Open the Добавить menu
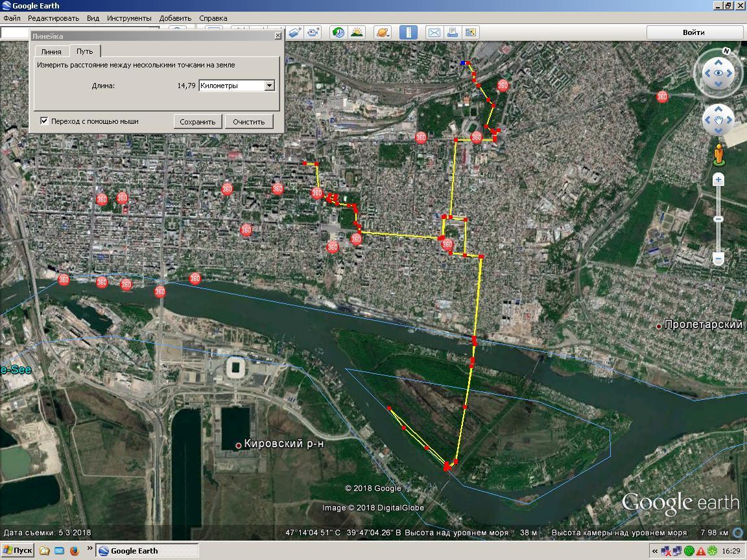This screenshot has height=560, width=747. (175, 18)
